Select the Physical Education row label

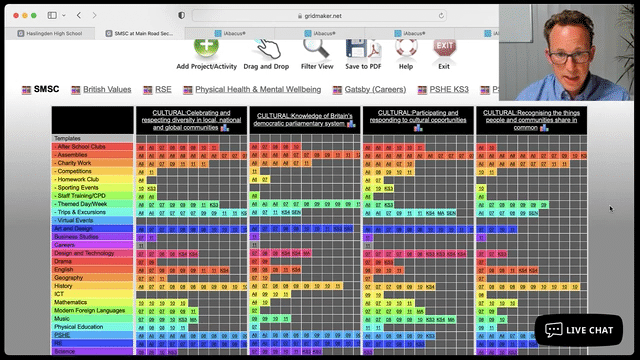[x=93, y=327]
